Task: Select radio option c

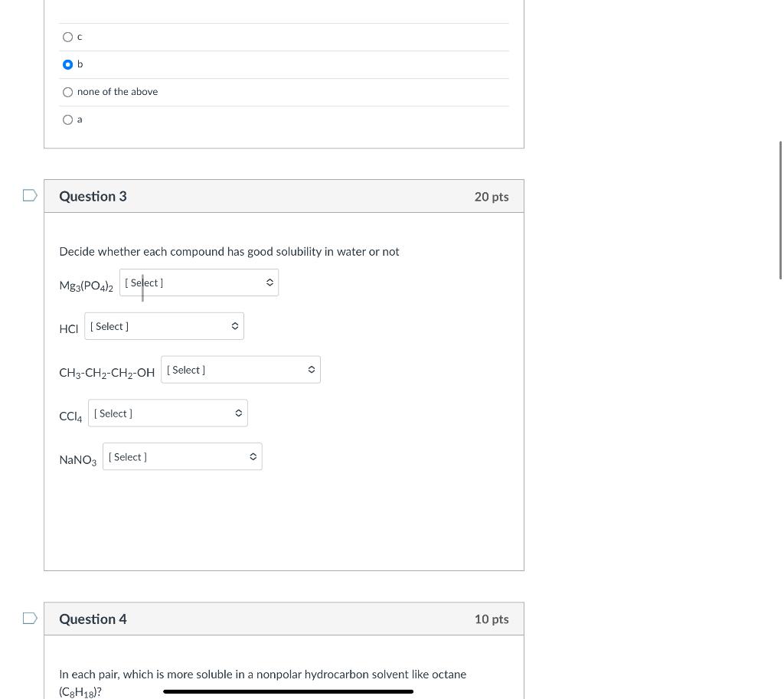Action: [67, 37]
